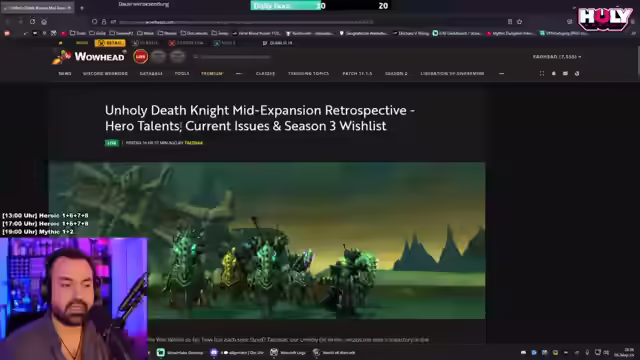Open the first red bookmark icon
Image resolution: width=640 pixels, height=360 pixels.
click(x=7, y=33)
